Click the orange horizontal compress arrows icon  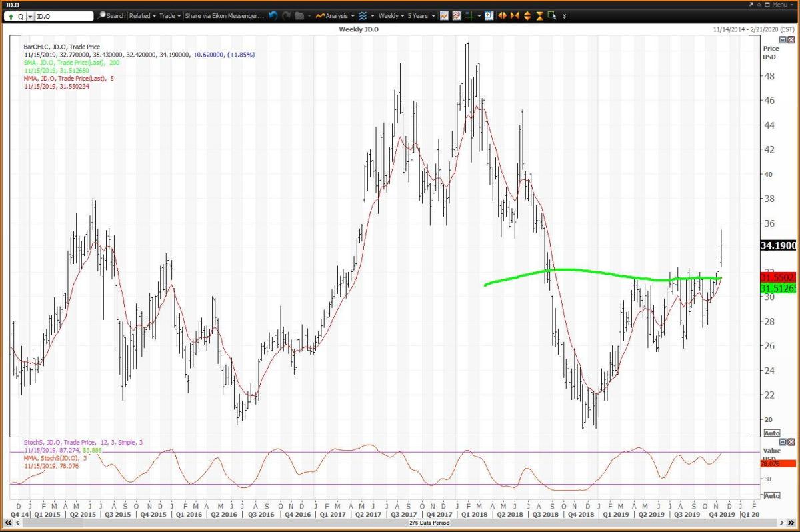515,15
